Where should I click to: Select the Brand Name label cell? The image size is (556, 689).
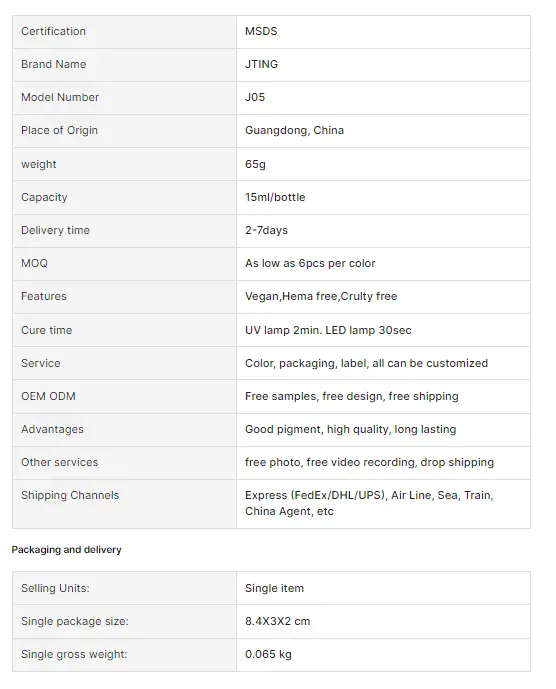pyautogui.click(x=124, y=65)
